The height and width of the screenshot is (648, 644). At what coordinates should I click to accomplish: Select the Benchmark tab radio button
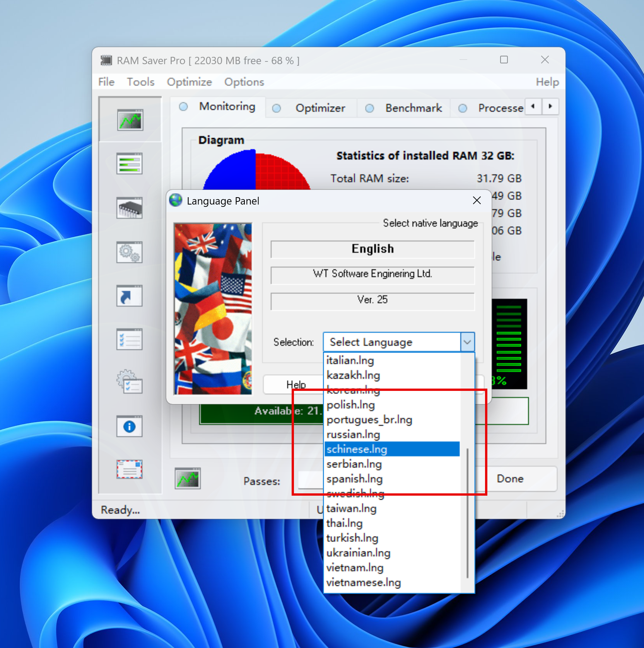[x=370, y=108]
